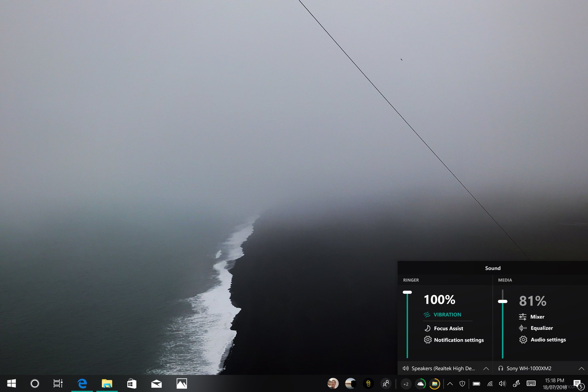Open Notification settings
The width and height of the screenshot is (588, 392).
454,340
